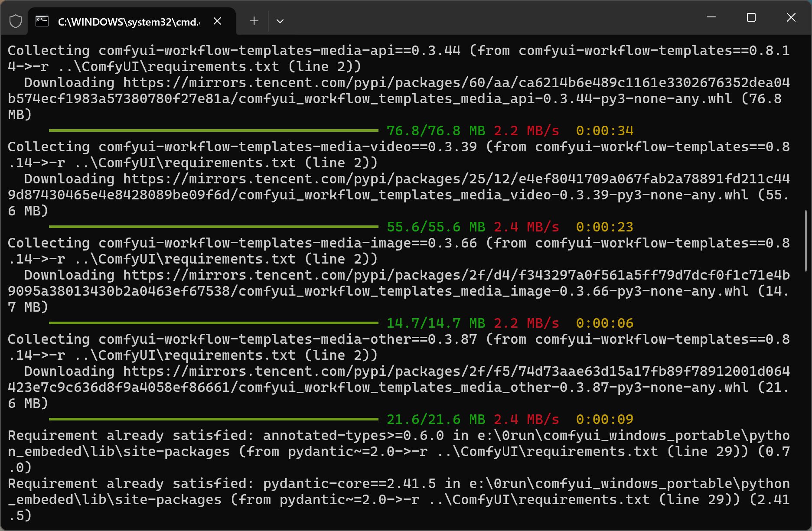
Task: Click the 76.8 MB download progress bar
Action: pyautogui.click(x=213, y=130)
